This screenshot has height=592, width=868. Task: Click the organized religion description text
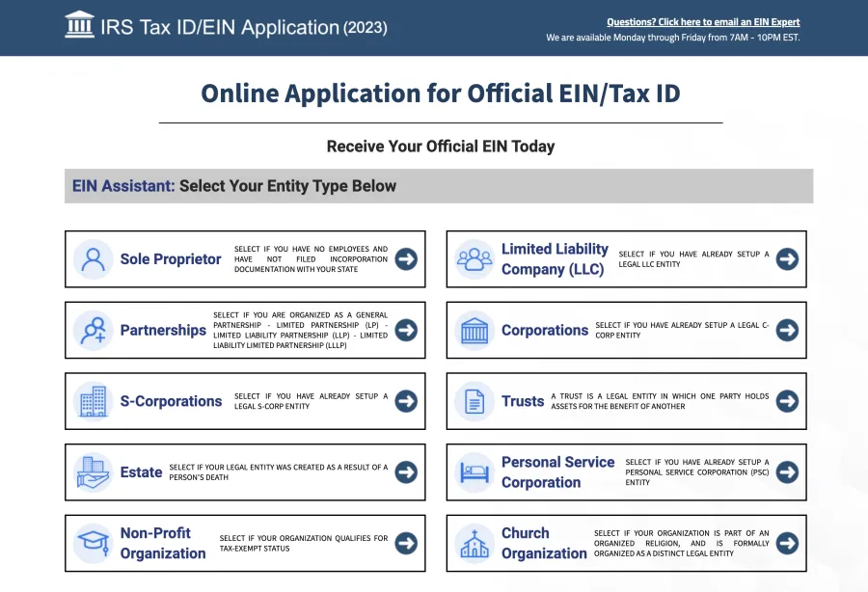click(x=682, y=544)
